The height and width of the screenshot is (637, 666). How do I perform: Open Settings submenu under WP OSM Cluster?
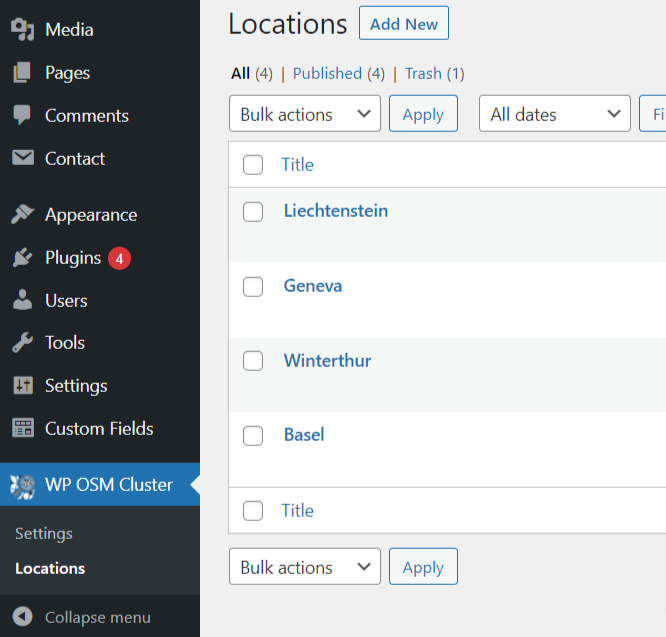[x=44, y=533]
